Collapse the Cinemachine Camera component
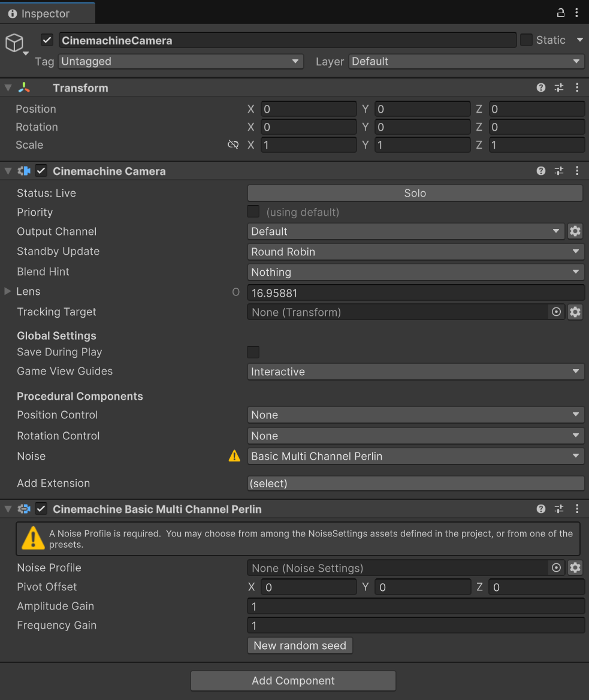589x700 pixels. [8, 171]
